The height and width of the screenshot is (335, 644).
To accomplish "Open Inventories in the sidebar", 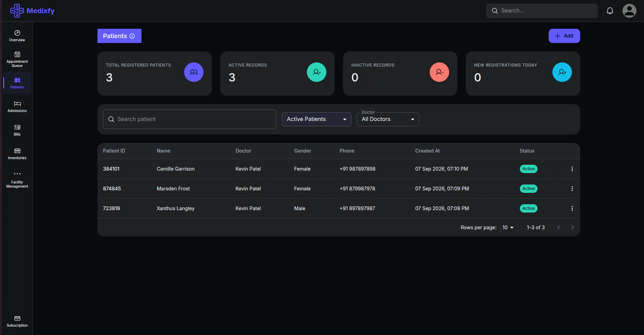I will pyautogui.click(x=17, y=154).
